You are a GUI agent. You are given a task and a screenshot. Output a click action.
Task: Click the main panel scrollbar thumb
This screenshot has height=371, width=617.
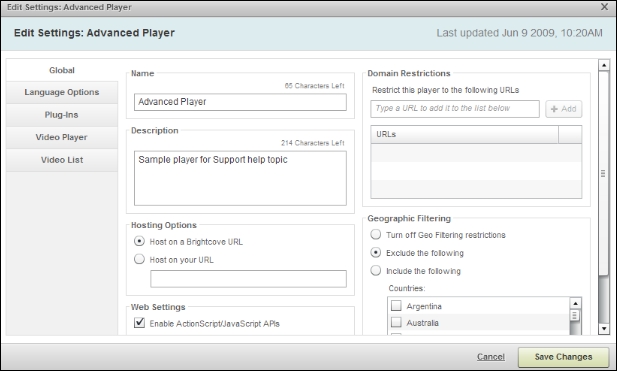point(604,173)
